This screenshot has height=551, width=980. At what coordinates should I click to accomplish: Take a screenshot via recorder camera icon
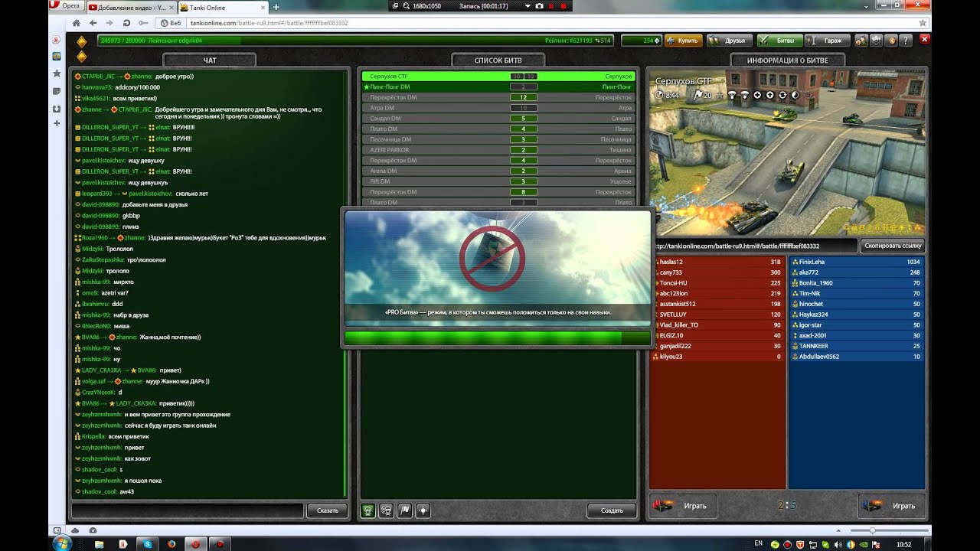(539, 6)
